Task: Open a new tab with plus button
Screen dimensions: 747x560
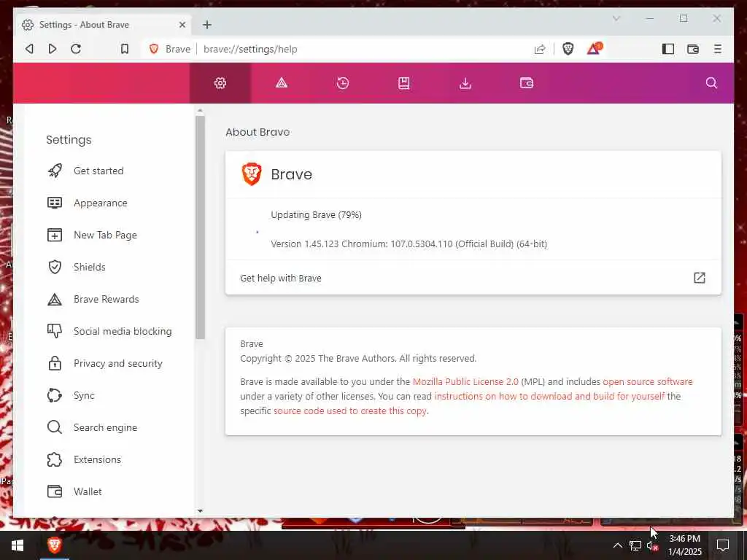Action: (206, 25)
